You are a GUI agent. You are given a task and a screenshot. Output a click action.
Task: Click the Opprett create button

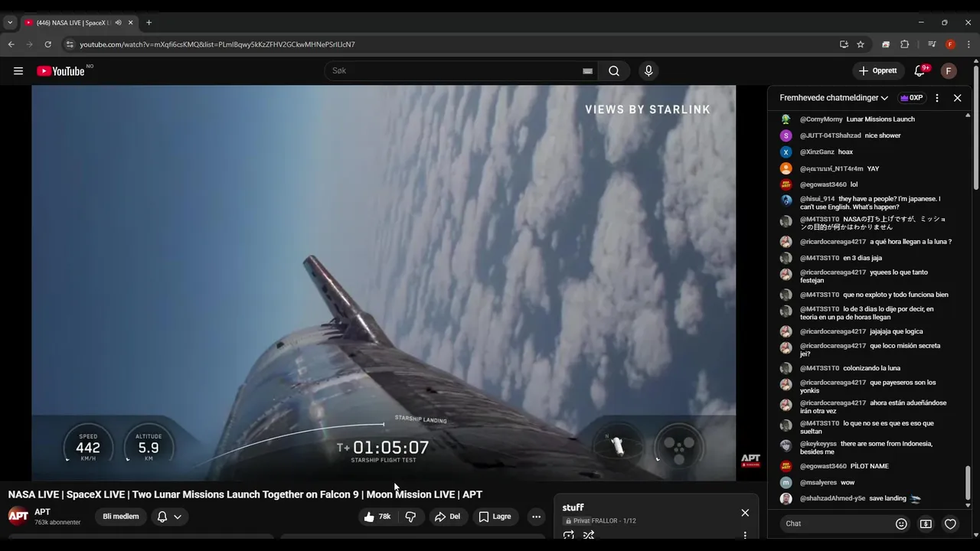click(878, 71)
